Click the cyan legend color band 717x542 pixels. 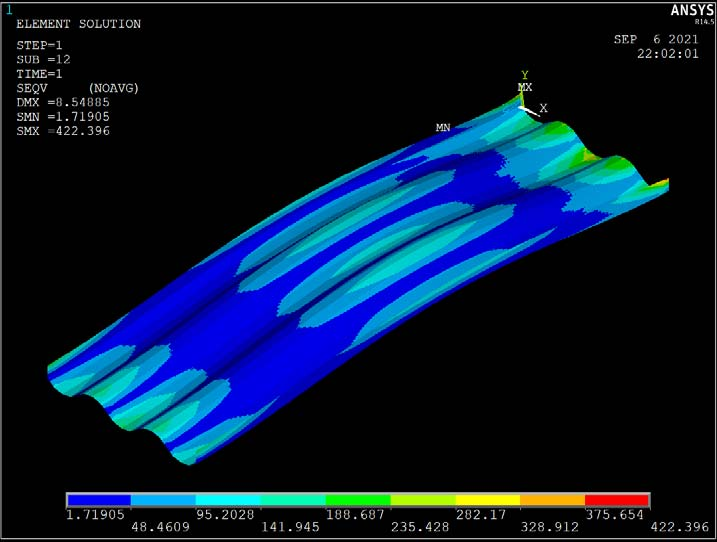(x=228, y=499)
